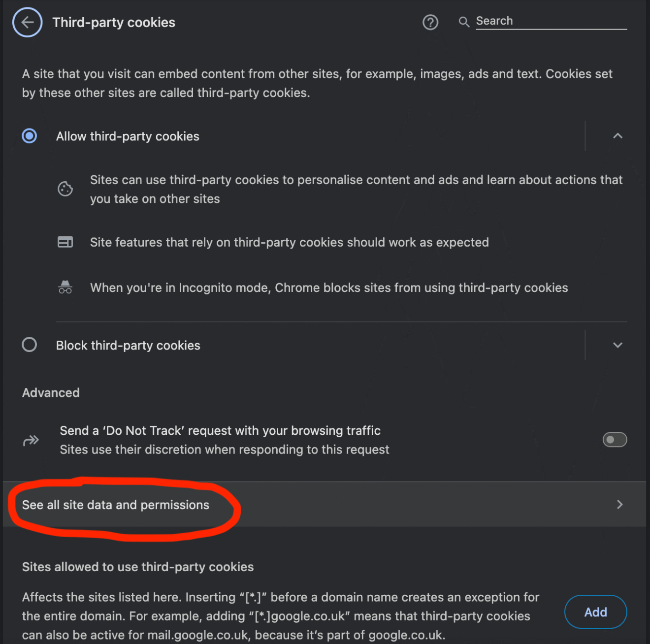Open See all site data and permissions
Screen dimensions: 650x644
coord(116,505)
